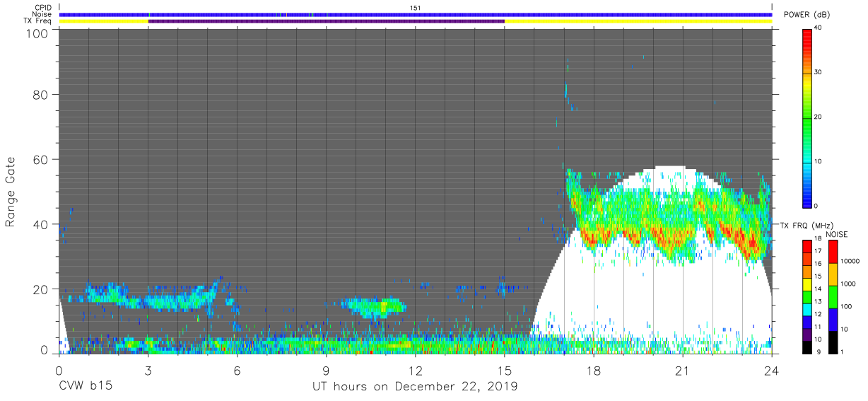The image size is (868, 401).
Task: Click the CVW b15 label
Action: (x=86, y=387)
